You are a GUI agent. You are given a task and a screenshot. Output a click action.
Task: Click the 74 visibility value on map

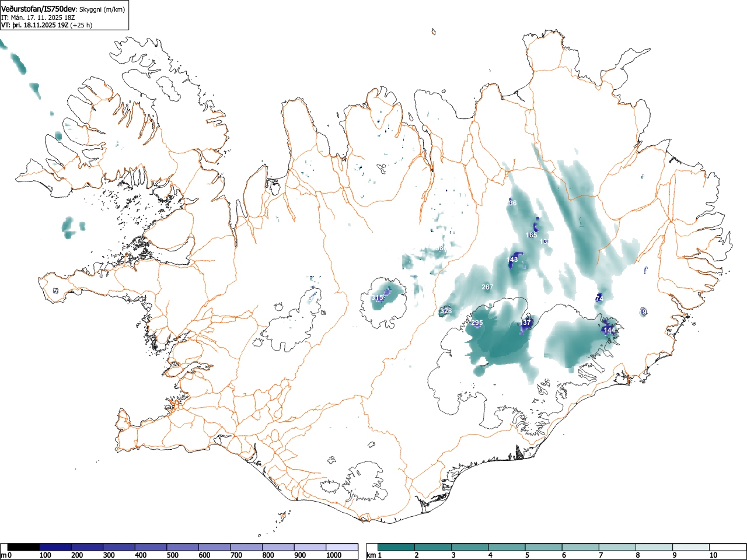[599, 298]
